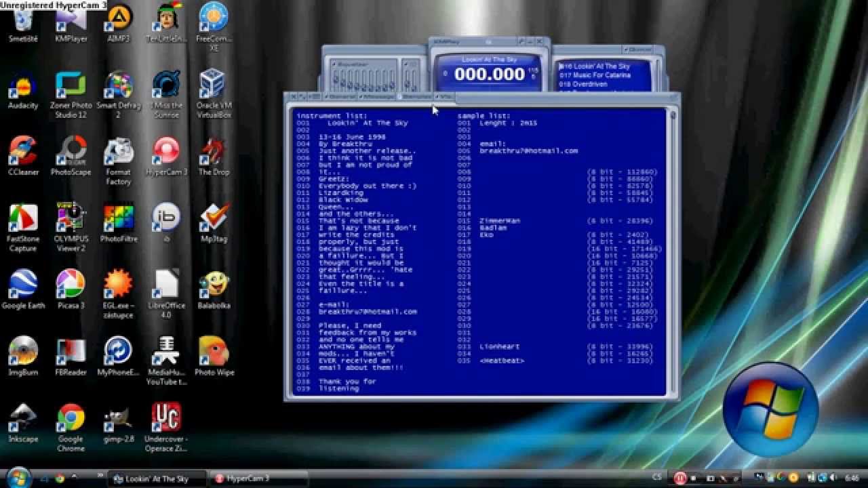This screenshot has width=868, height=488.
Task: Open The Drop desktop shortcut
Action: [214, 157]
